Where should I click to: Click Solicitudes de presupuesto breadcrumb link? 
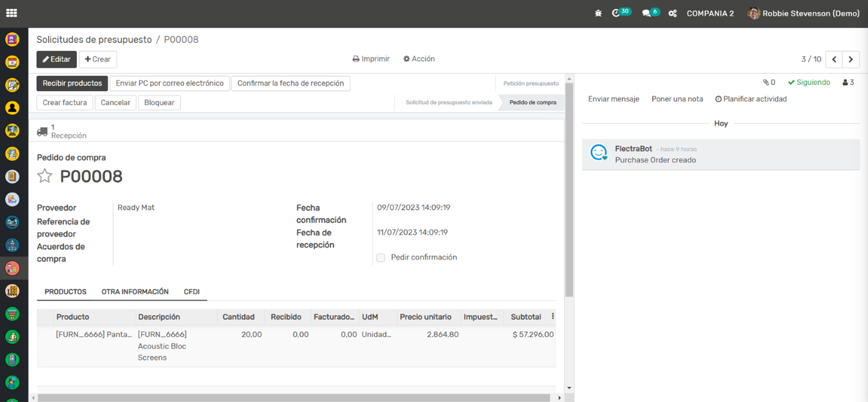(x=94, y=39)
